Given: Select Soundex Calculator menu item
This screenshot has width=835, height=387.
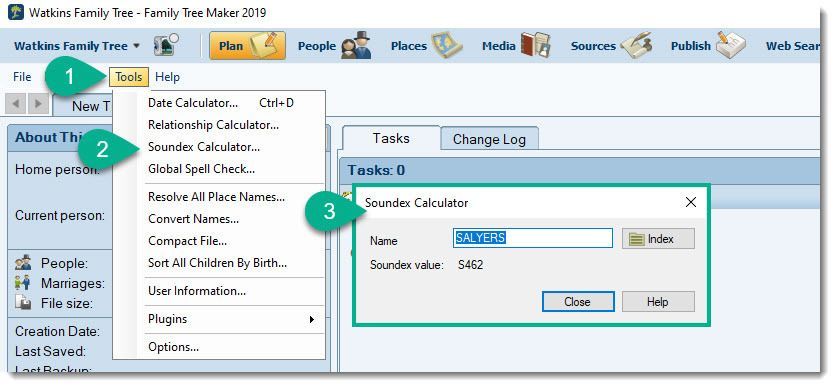Looking at the screenshot, I should (x=220, y=147).
